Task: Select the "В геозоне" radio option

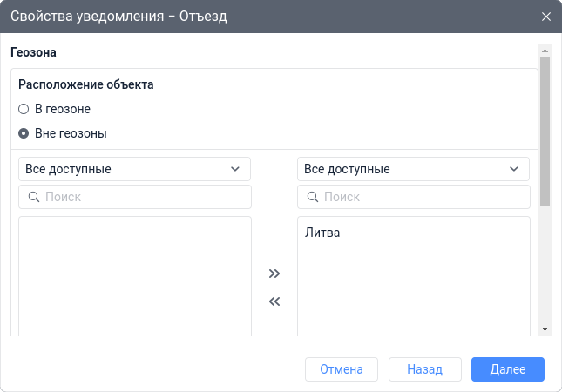Action: [x=24, y=109]
